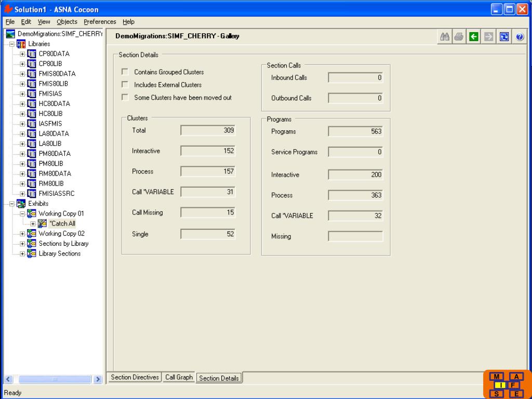Click the Working Copy 02 exhibit icon

(x=32, y=233)
